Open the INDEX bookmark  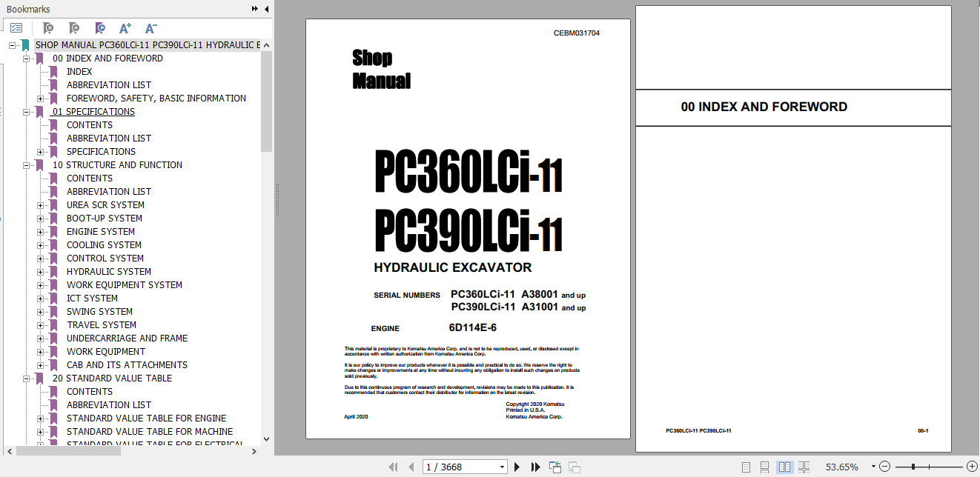pyautogui.click(x=79, y=72)
